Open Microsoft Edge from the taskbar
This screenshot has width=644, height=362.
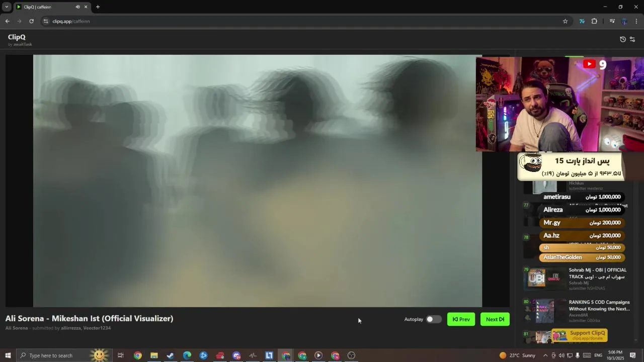click(x=187, y=355)
